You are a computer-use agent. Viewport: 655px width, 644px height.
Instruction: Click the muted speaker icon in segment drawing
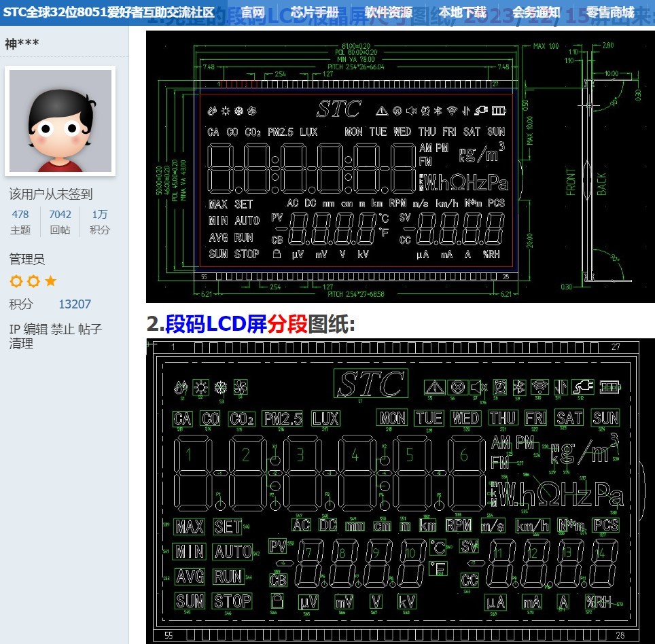click(x=478, y=387)
